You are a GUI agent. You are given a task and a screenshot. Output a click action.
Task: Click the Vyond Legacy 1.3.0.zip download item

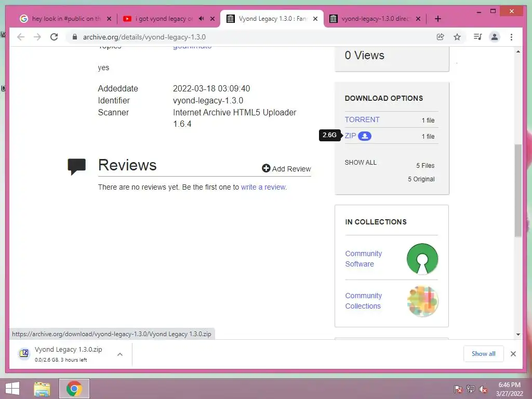71,354
